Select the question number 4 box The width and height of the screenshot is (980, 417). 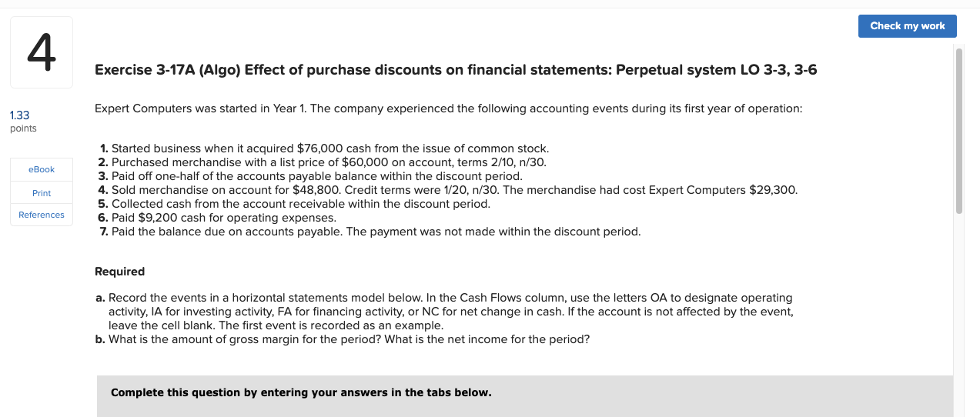(x=42, y=52)
